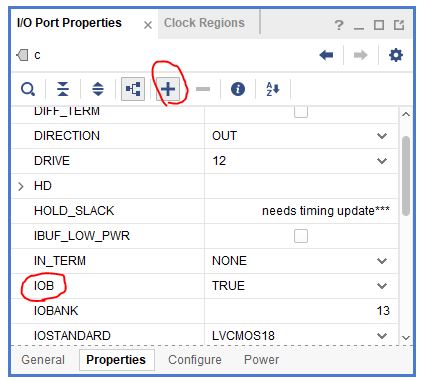Open the General tab
424x381 pixels.
(x=43, y=360)
